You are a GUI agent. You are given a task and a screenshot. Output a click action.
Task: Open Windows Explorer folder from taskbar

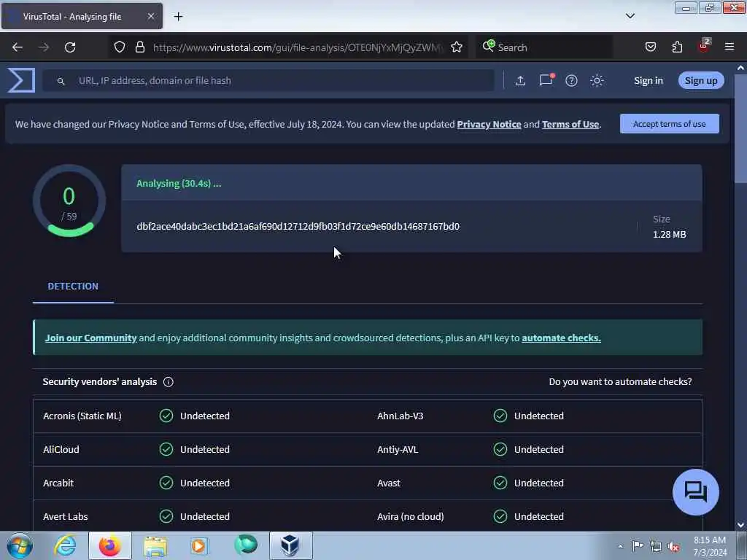[x=155, y=545]
